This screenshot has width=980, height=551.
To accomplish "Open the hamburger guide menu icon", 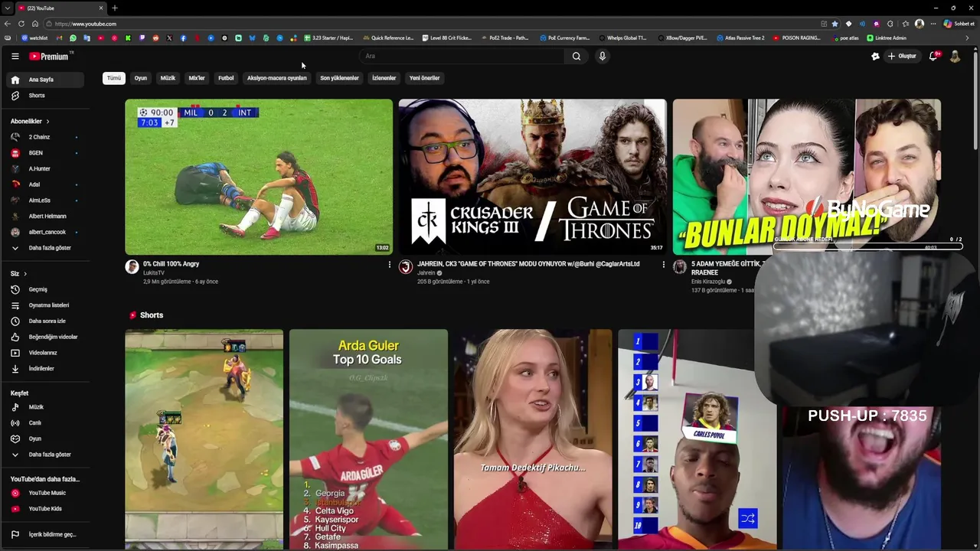I will click(15, 56).
